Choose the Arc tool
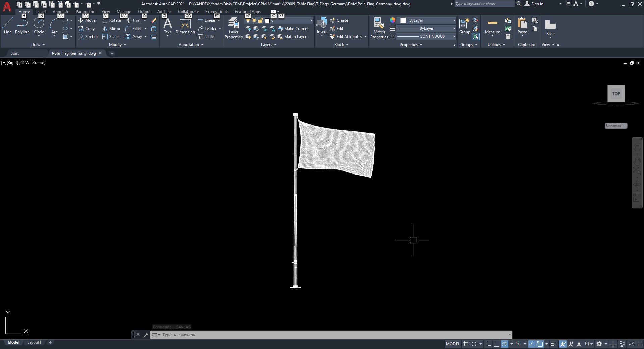The image size is (644, 349). 54,26
